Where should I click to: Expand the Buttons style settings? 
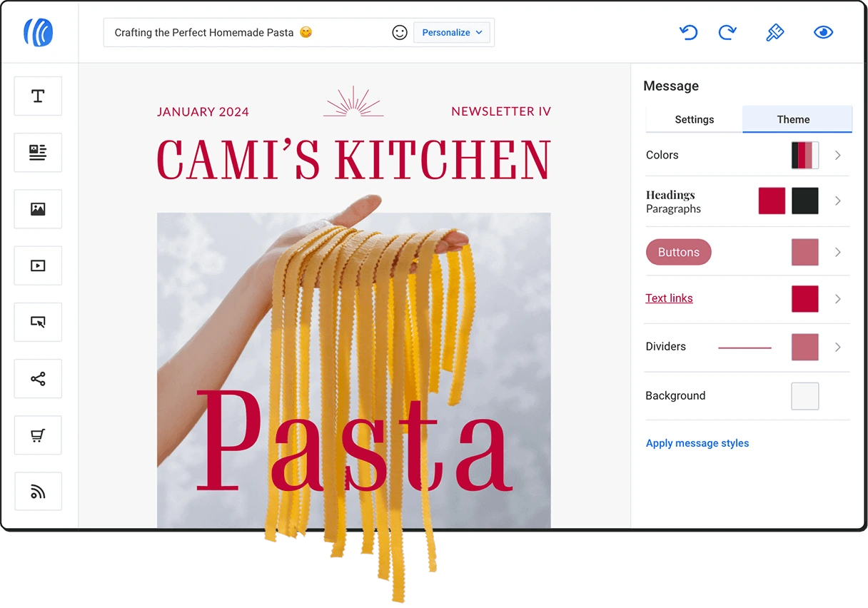(x=838, y=253)
